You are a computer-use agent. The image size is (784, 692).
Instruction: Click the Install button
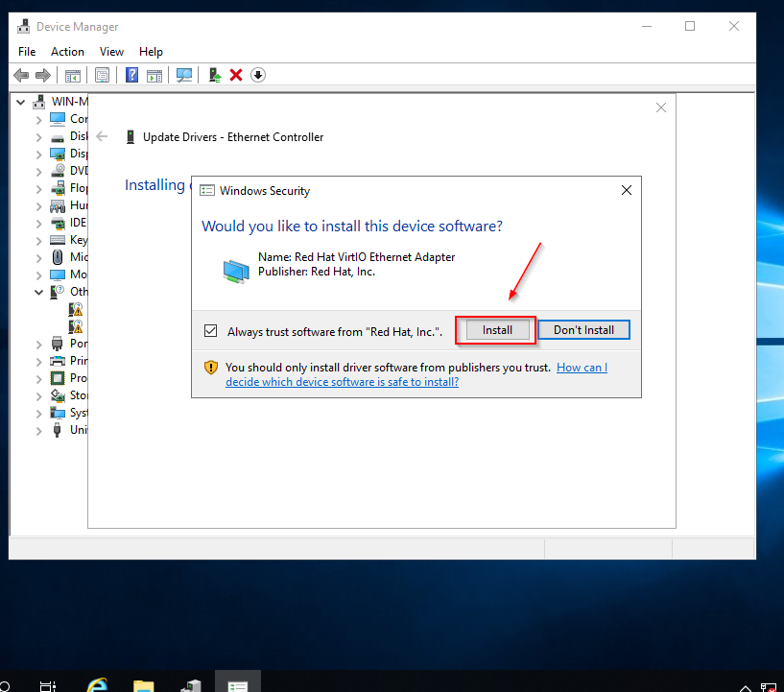click(497, 330)
